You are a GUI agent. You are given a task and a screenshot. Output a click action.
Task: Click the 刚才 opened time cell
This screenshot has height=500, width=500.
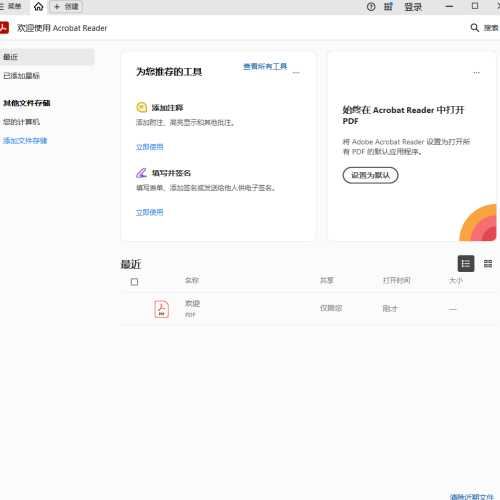click(x=390, y=309)
